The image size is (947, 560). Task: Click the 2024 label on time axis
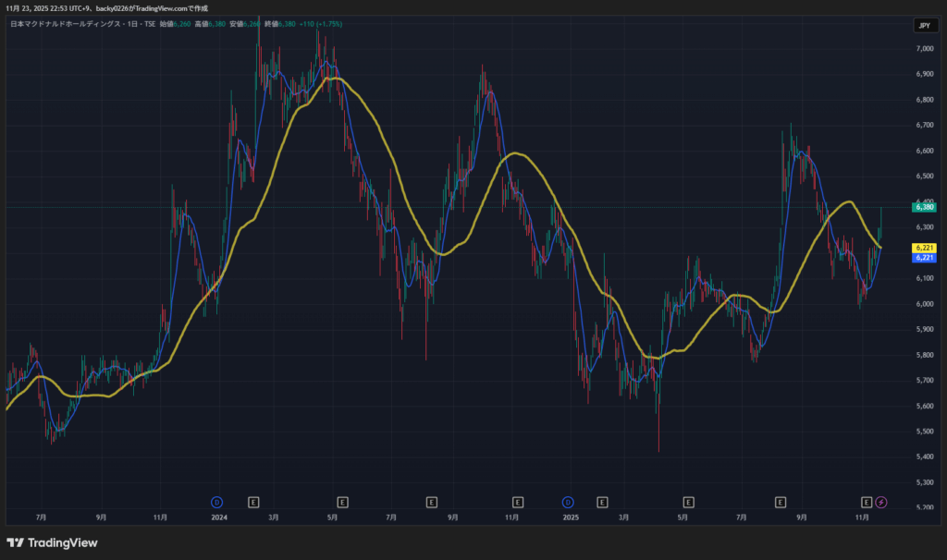[x=219, y=517]
